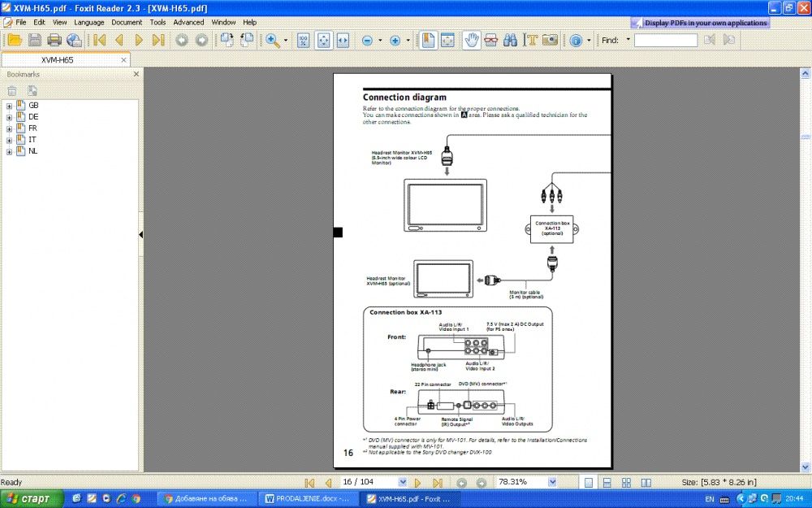Click the toolbar Next View round button

coord(201,40)
